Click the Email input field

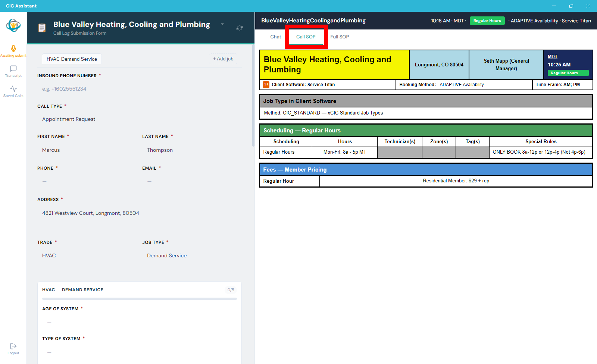(192, 181)
